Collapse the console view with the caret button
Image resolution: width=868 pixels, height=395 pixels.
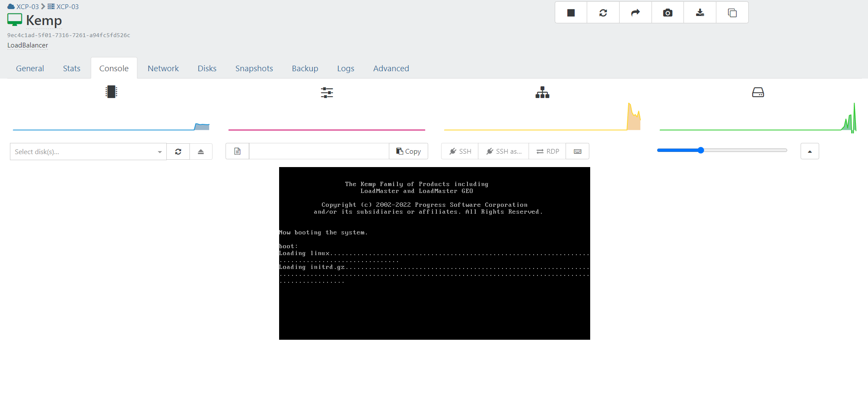tap(810, 151)
